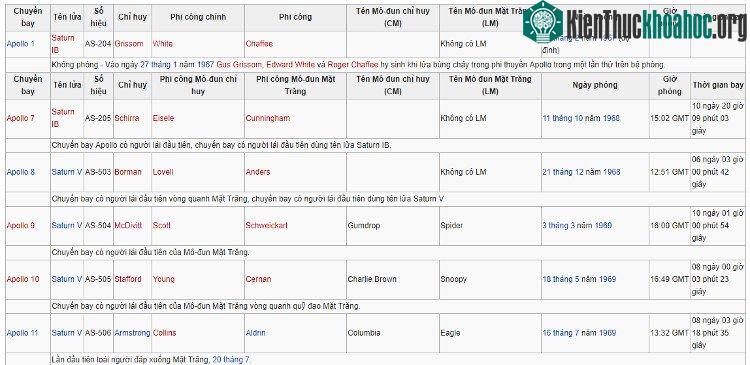Click Saturn IB link in Apollo 7 row

(63, 118)
